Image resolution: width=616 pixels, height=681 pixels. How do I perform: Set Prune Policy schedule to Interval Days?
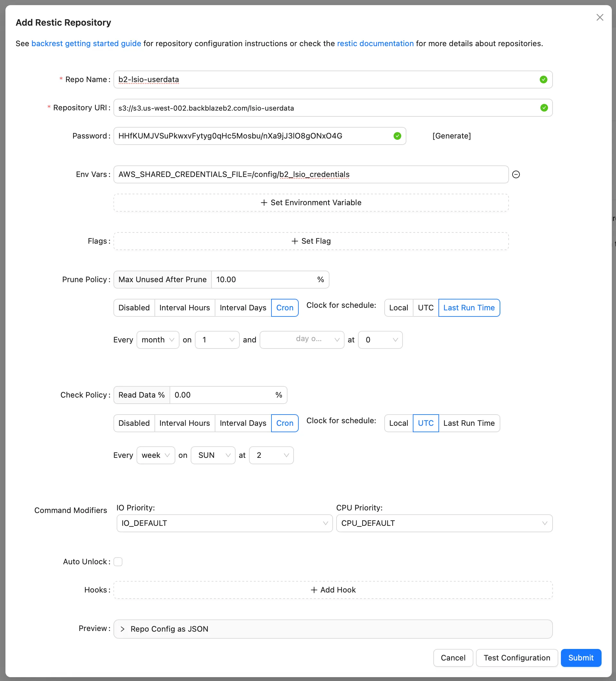(x=243, y=308)
